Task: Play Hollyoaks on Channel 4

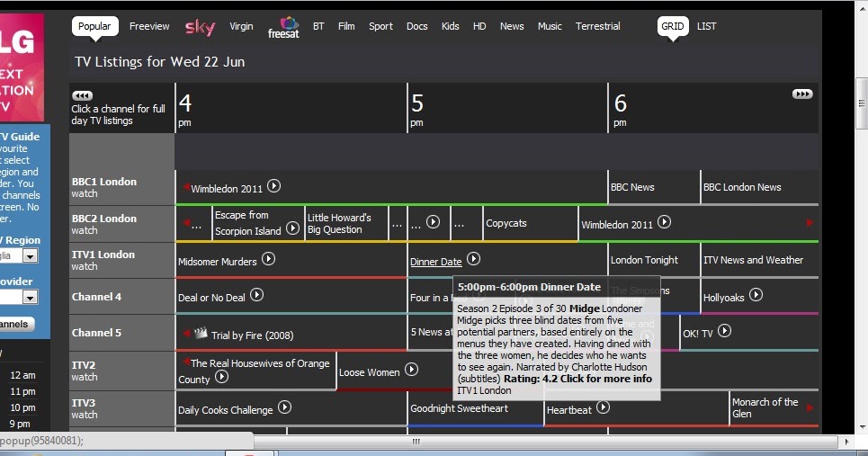Action: pos(756,295)
